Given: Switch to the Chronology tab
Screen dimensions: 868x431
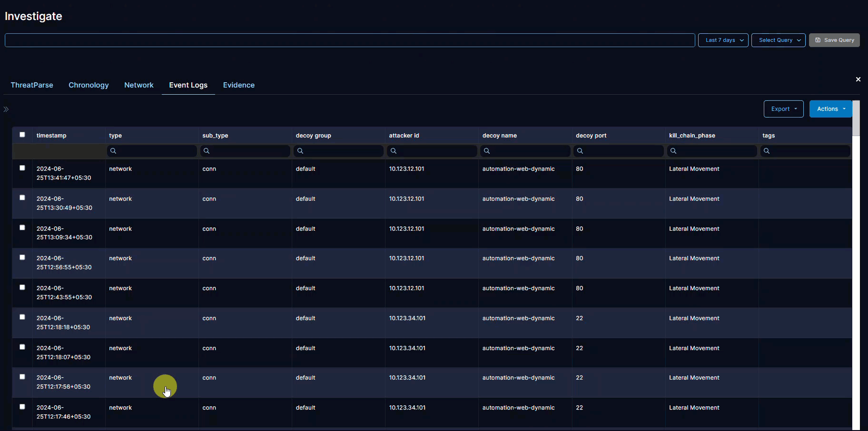Looking at the screenshot, I should click(89, 85).
